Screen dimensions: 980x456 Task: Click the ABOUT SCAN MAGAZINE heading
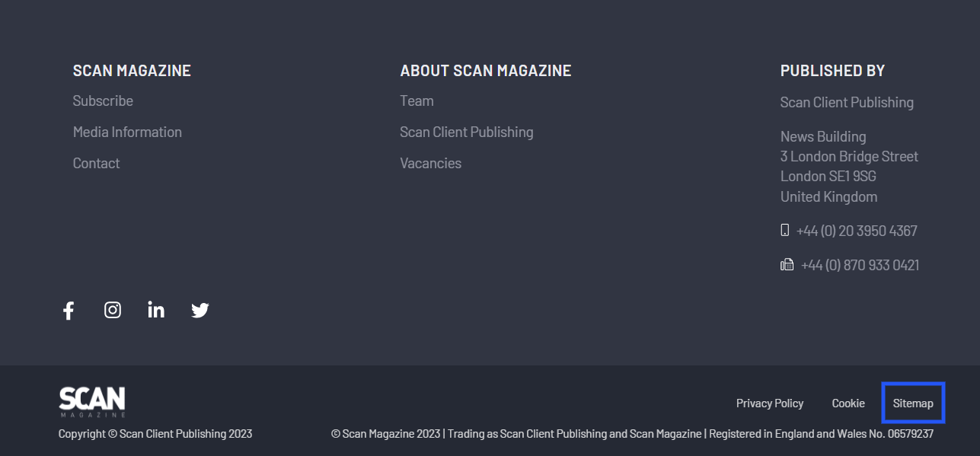pos(485,70)
